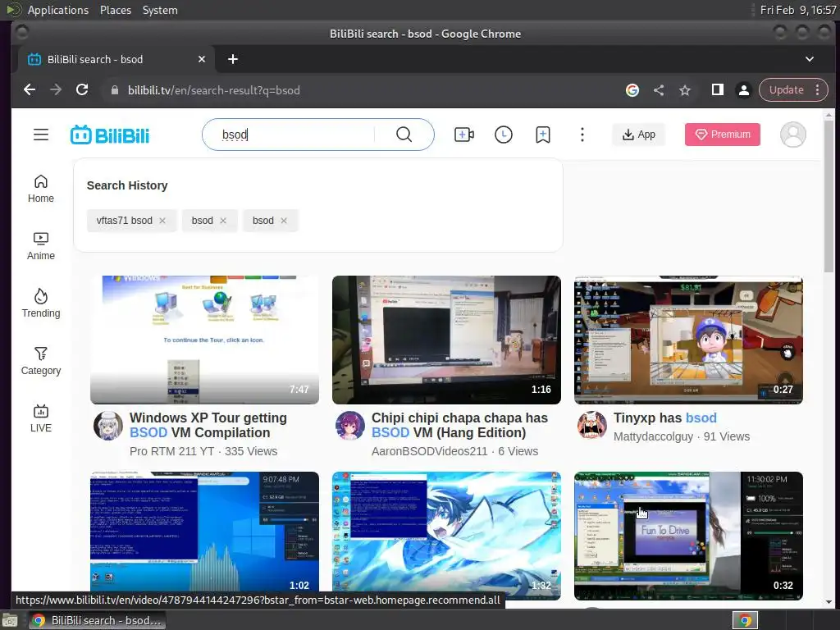This screenshot has height=630, width=840.
Task: Open the Places menu
Action: pyautogui.click(x=116, y=10)
